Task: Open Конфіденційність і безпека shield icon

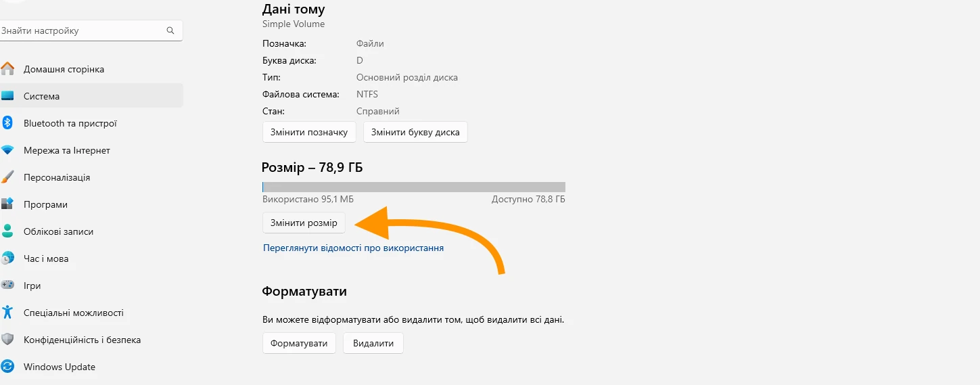Action: click(x=7, y=340)
